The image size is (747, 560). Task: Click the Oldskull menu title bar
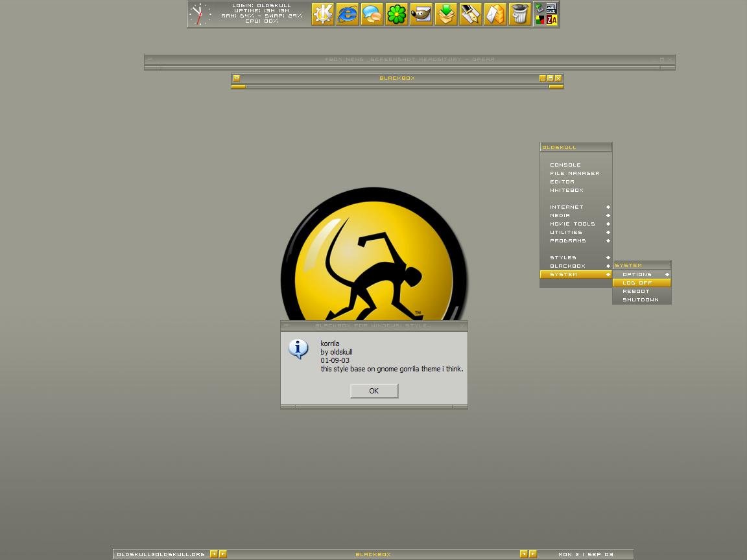pyautogui.click(x=576, y=148)
